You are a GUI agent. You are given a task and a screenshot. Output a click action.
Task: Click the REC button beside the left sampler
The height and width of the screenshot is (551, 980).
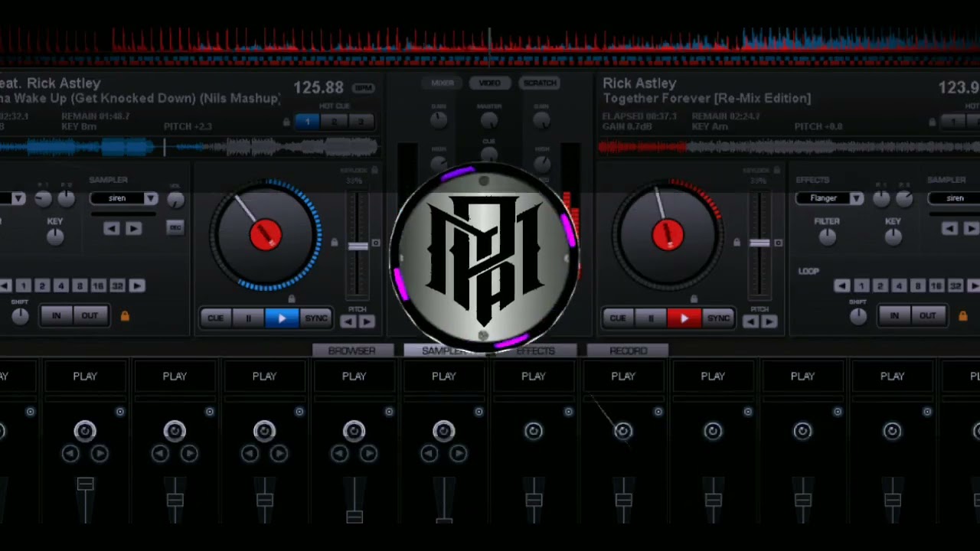pyautogui.click(x=175, y=228)
